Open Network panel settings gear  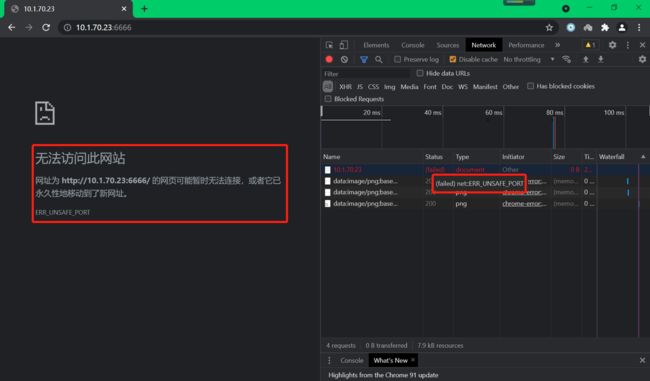(x=642, y=59)
